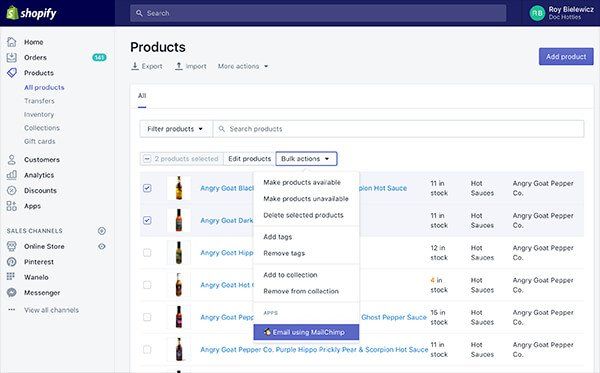Click View all channels link
The image size is (600, 373).
[x=51, y=310]
